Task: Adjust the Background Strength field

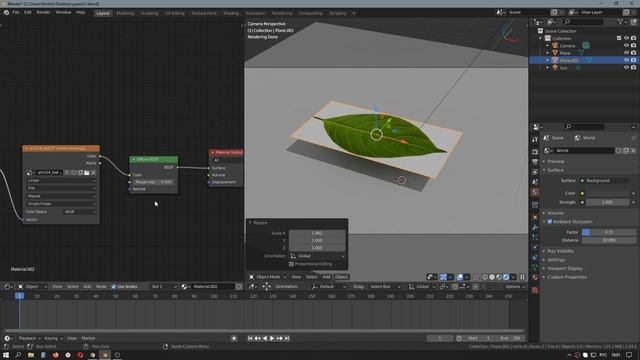Action: tap(608, 202)
